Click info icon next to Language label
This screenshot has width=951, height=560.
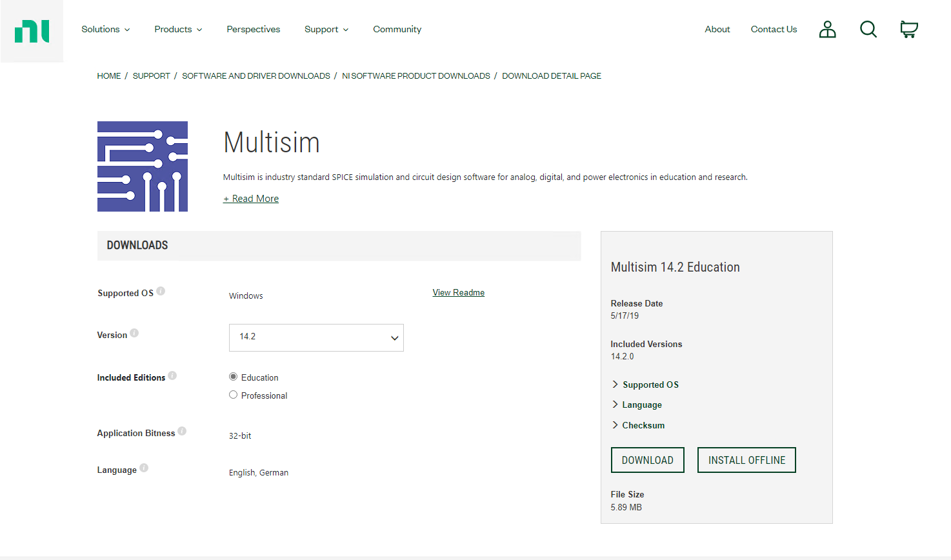coord(144,468)
